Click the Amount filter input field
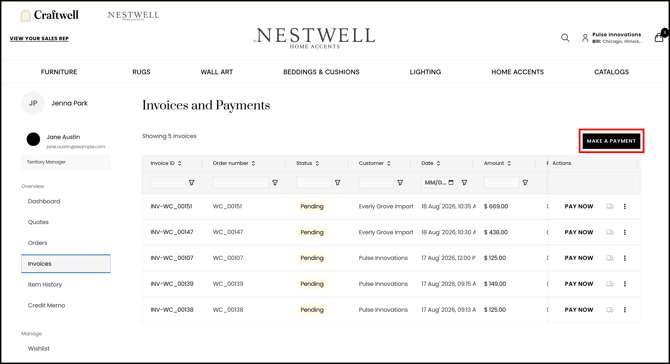 pos(502,183)
